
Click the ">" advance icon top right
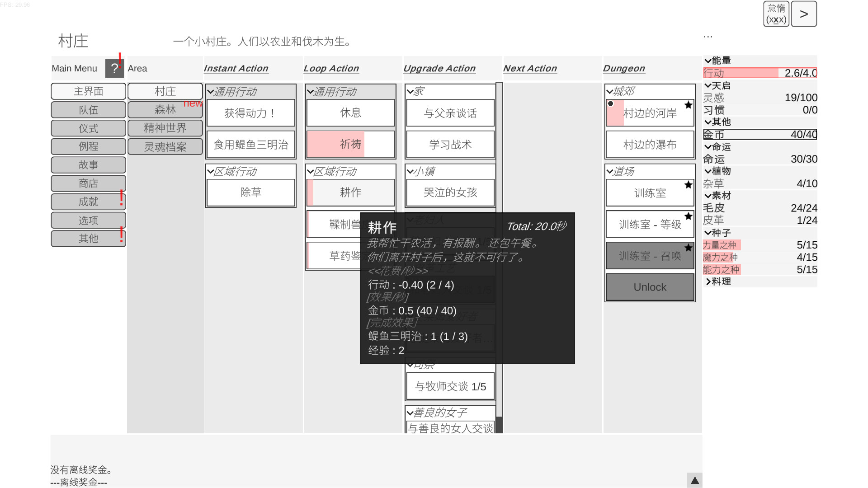(804, 14)
